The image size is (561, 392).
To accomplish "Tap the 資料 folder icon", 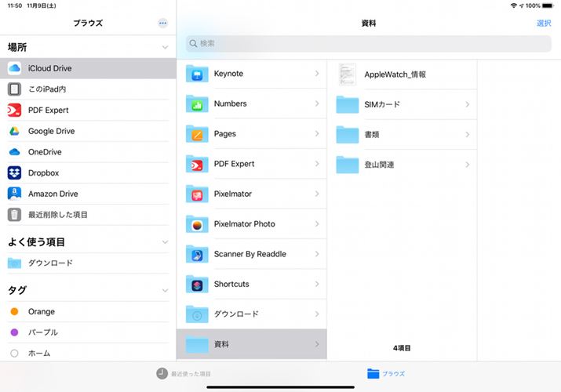I will coord(197,344).
